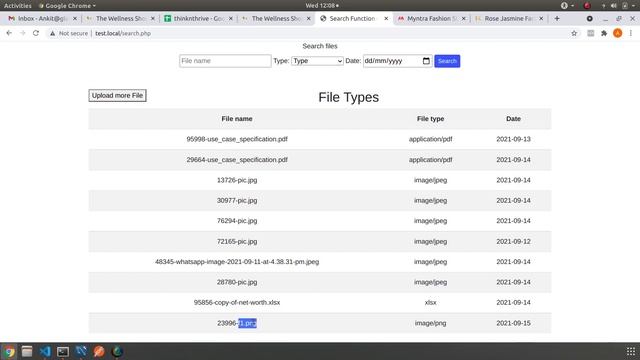The height and width of the screenshot is (360, 640).
Task: Open Type dropdown in search form
Action: (317, 61)
